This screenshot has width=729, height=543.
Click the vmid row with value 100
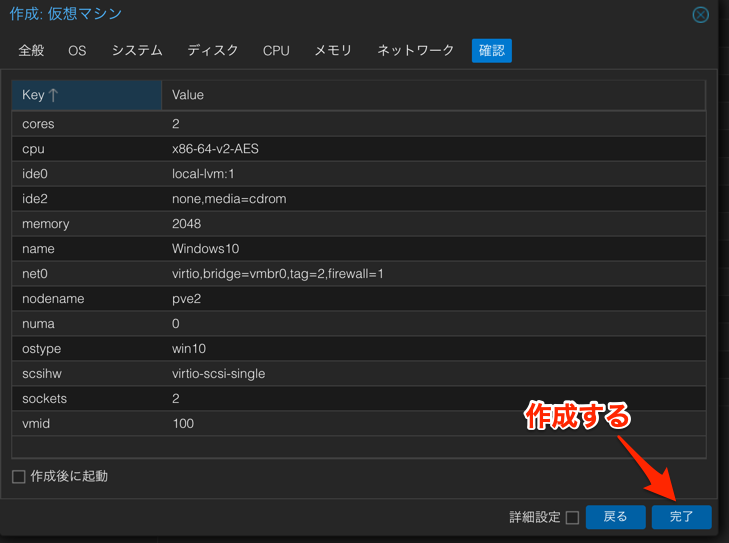[358, 424]
